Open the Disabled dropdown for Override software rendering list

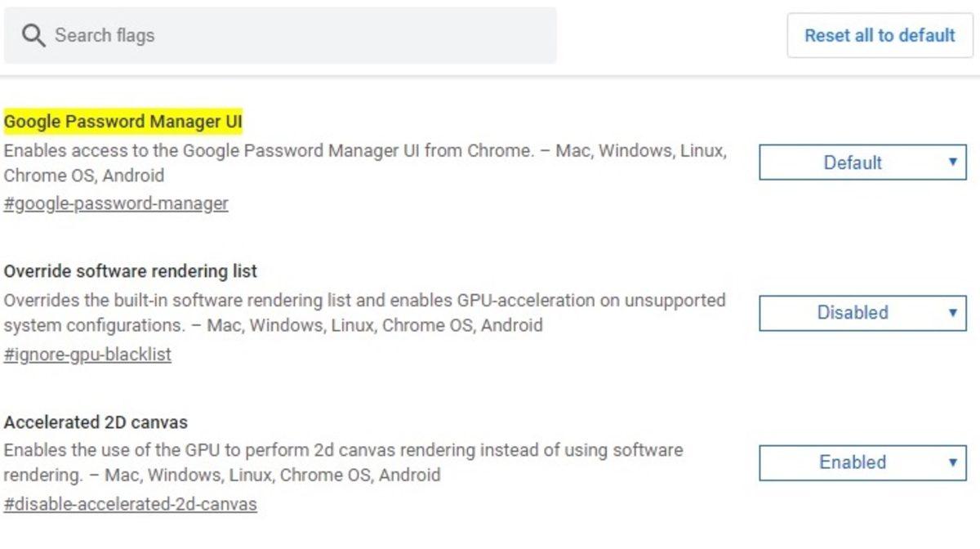(862, 313)
